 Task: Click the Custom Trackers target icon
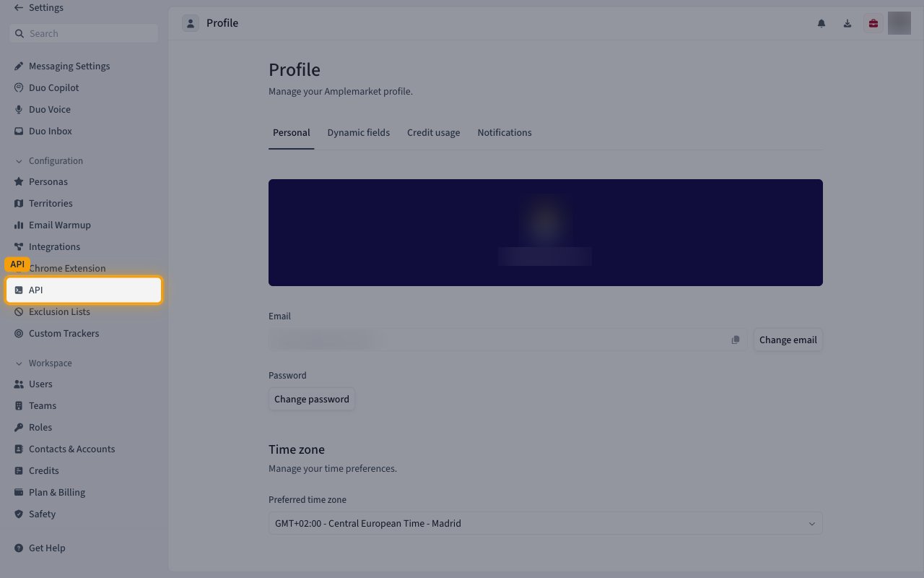pos(19,333)
